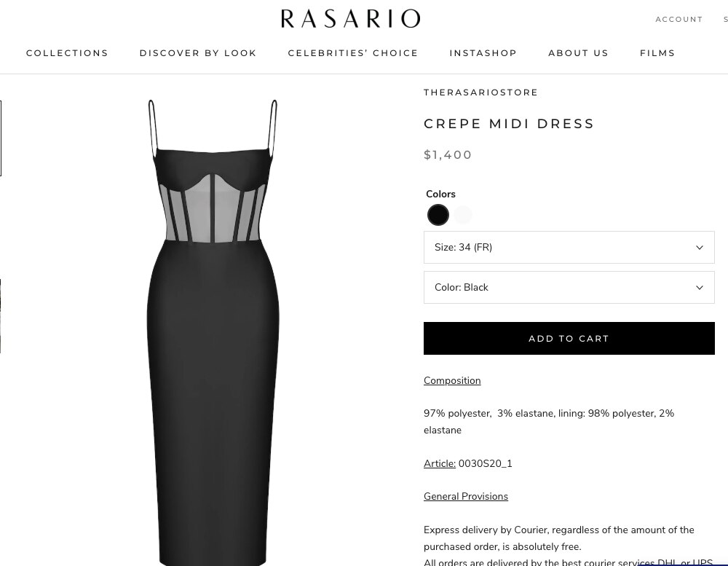The width and height of the screenshot is (728, 566).
Task: Select the first thumbnail on left edge
Action: tap(1, 138)
